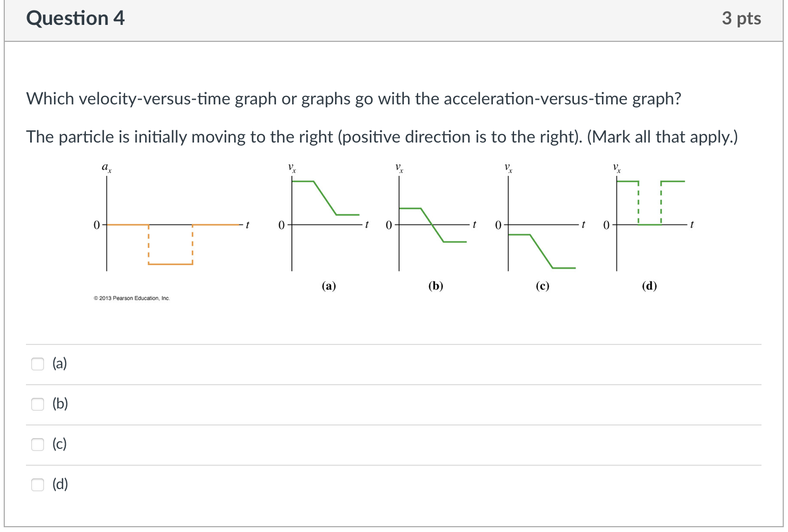Click the Question 4 header
The height and width of the screenshot is (532, 788).
[75, 18]
